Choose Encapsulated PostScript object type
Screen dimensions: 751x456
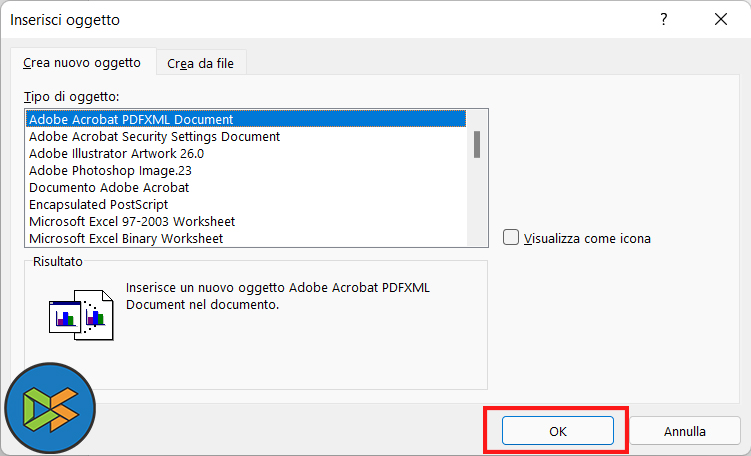(98, 204)
